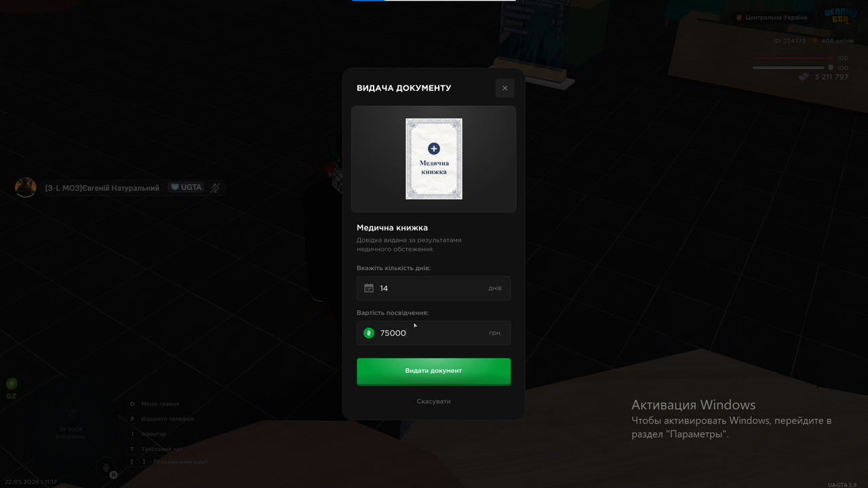Click the Перемикання рації hint
Viewport: 868px width, 488px height.
click(x=168, y=462)
